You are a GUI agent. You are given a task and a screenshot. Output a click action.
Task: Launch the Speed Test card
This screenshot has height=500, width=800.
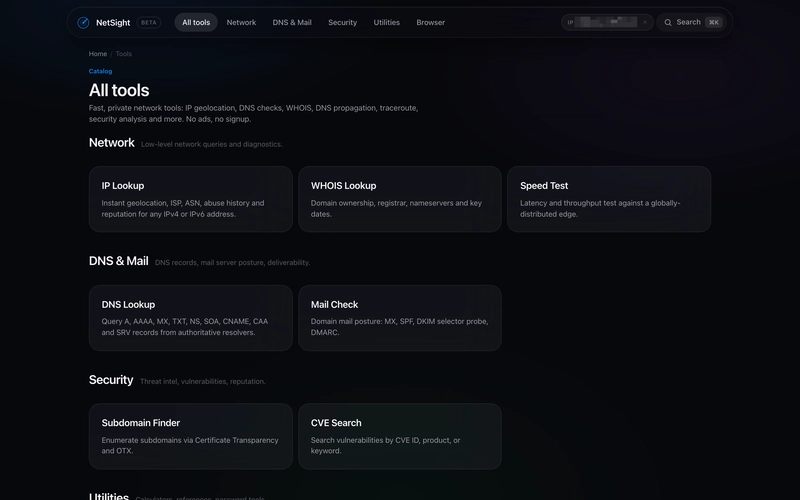click(x=609, y=199)
